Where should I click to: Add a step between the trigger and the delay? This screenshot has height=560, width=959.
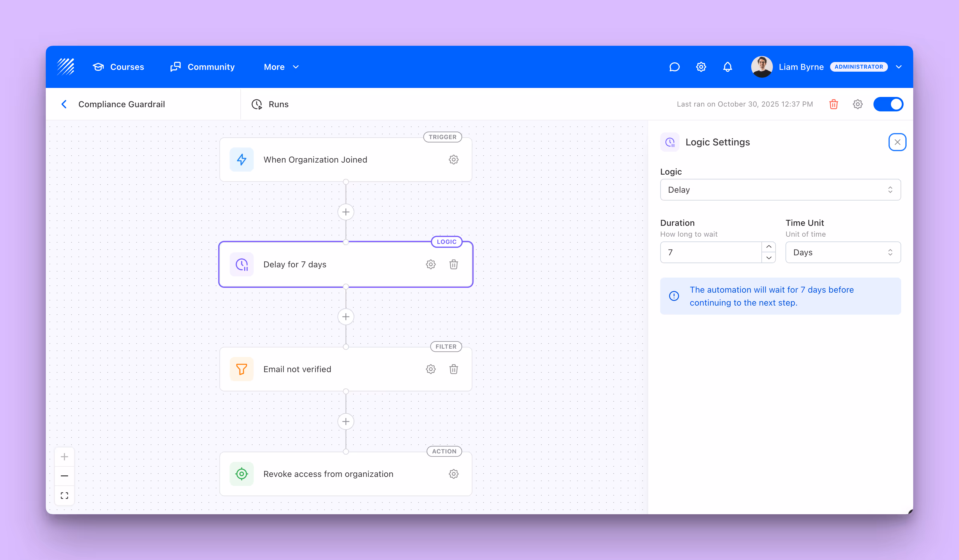pos(345,212)
